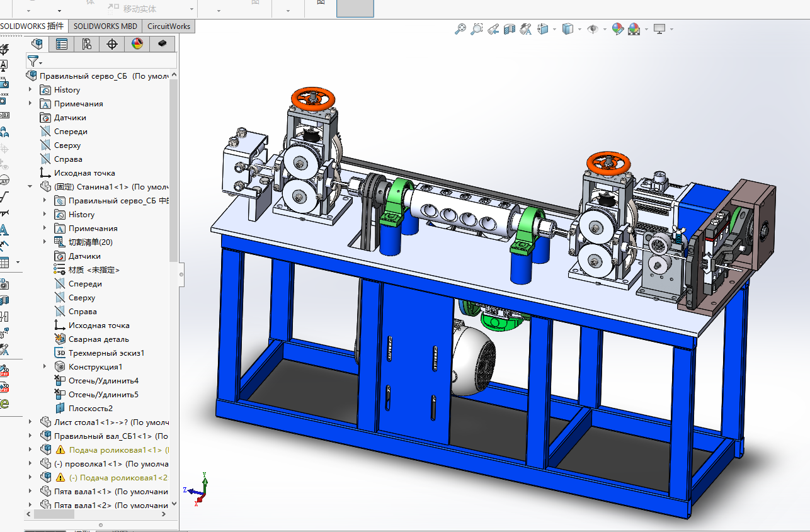The image size is (810, 532).
Task: Expand the проволка1<1> component
Action: coord(30,463)
